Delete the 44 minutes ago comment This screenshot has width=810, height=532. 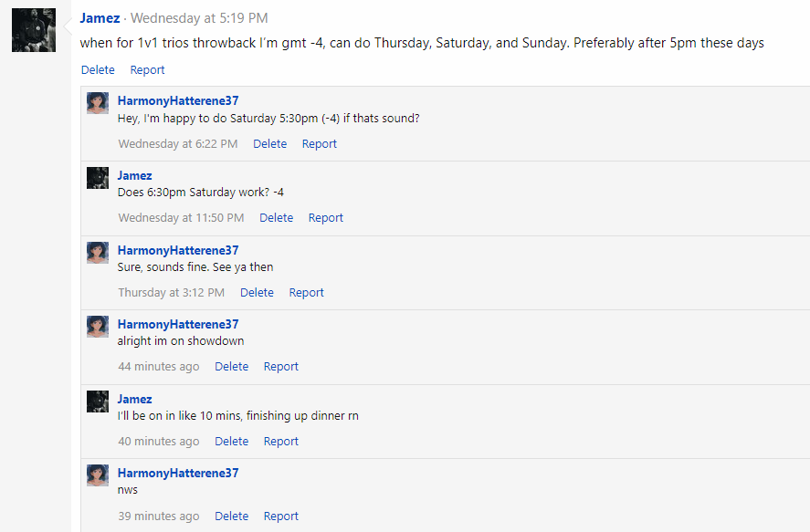click(231, 367)
